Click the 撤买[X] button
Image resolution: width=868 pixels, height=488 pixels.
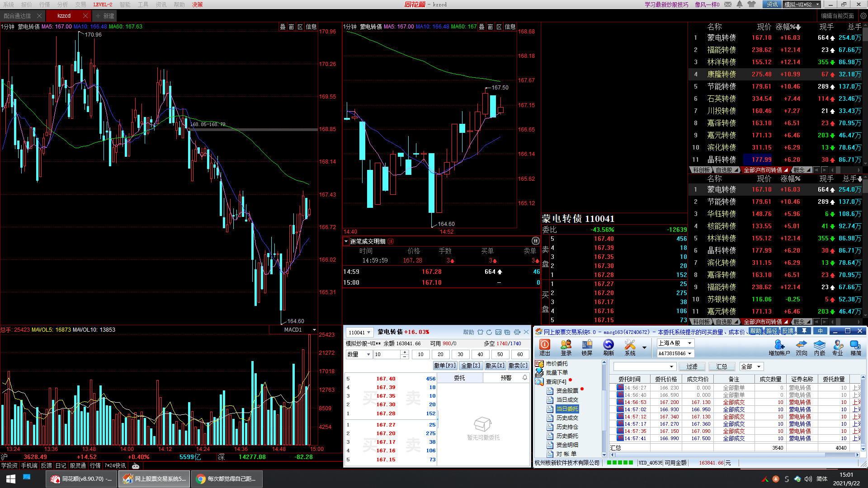click(x=495, y=366)
